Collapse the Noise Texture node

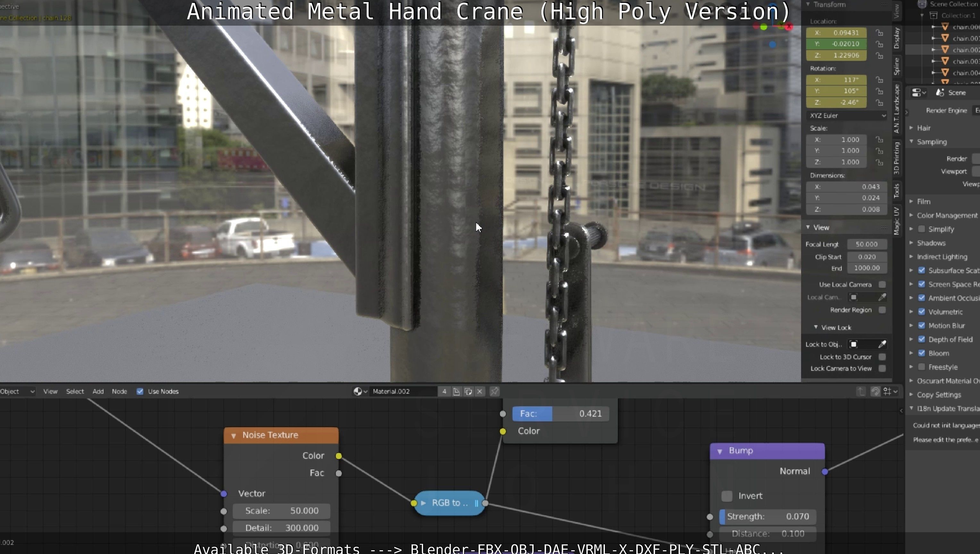(234, 435)
